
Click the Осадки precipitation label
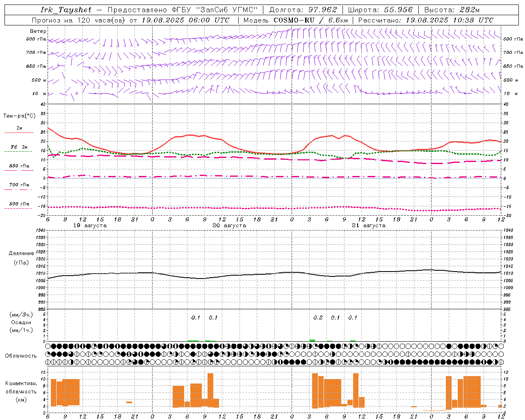(x=21, y=322)
